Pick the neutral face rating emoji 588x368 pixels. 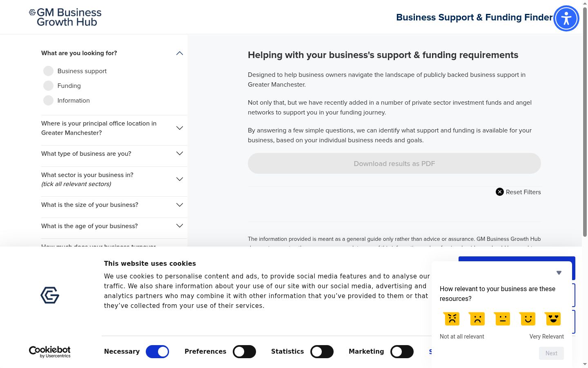tap(502, 319)
